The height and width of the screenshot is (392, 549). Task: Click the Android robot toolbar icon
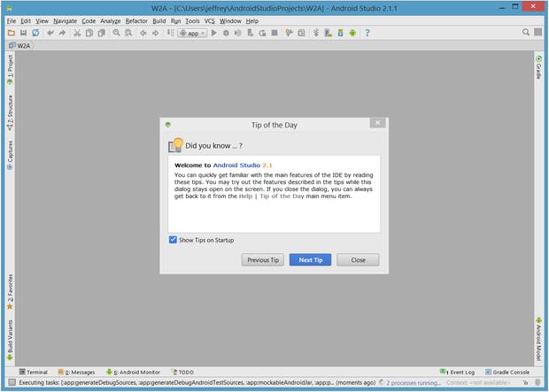352,33
